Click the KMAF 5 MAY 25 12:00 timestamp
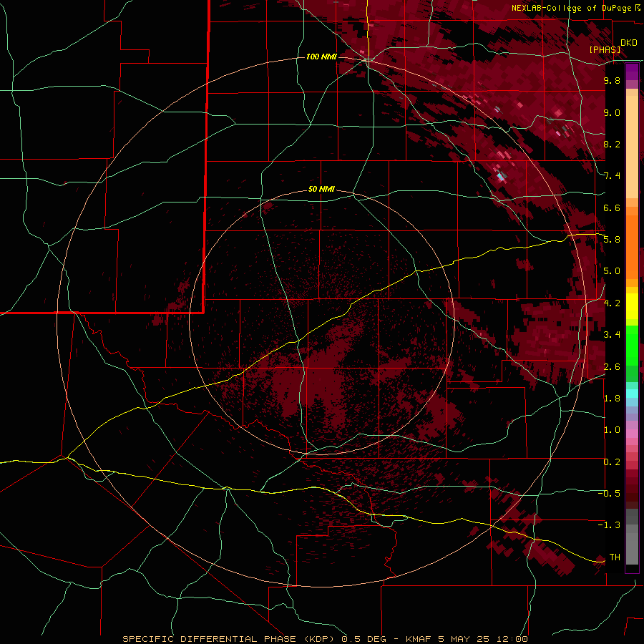Viewport: 644px width, 644px height. [x=466, y=639]
